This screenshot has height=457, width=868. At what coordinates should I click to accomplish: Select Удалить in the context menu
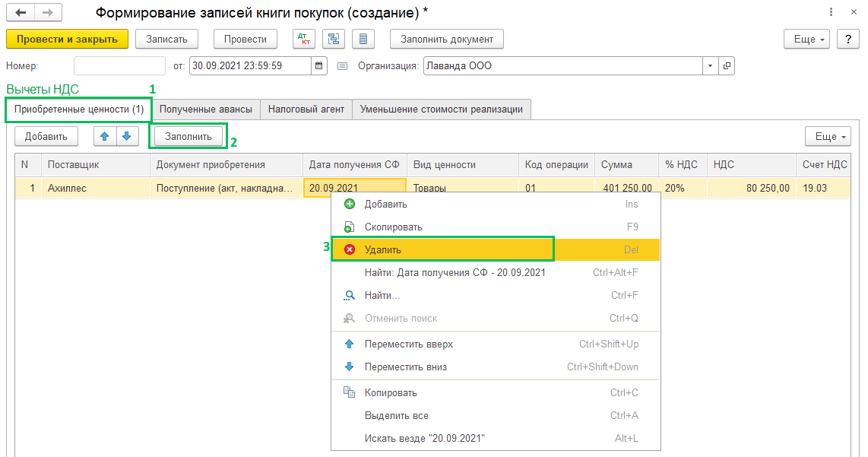click(x=382, y=249)
